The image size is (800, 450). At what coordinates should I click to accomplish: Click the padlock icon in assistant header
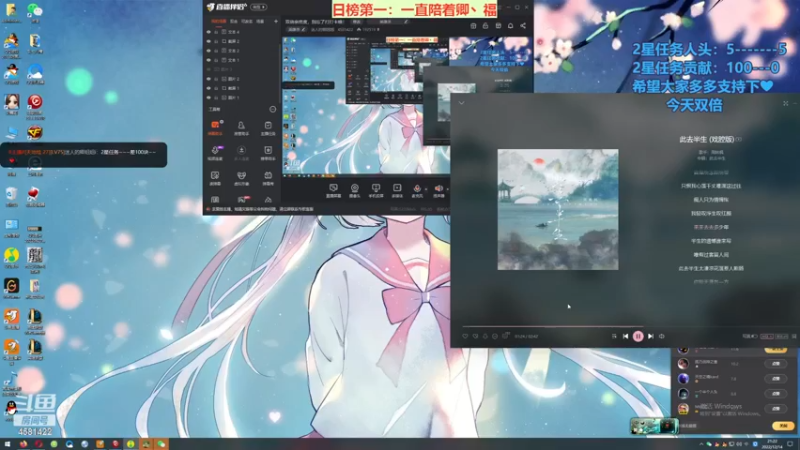tap(485, 26)
